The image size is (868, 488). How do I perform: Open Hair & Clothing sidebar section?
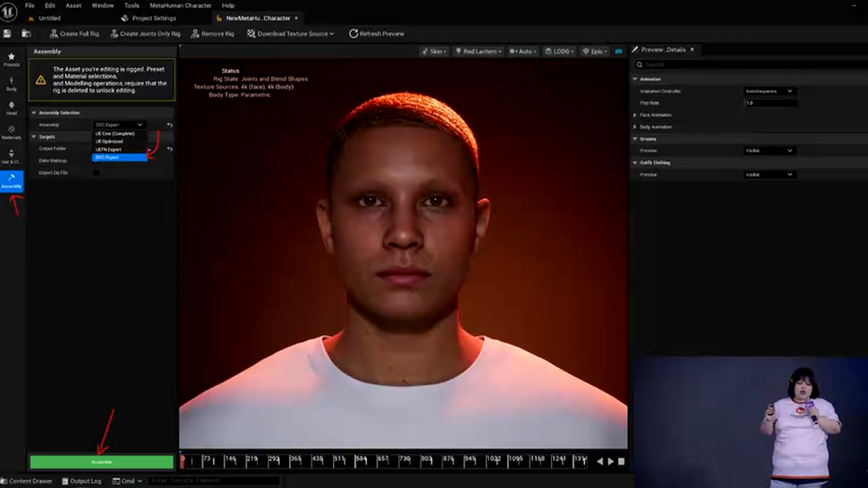point(11,157)
